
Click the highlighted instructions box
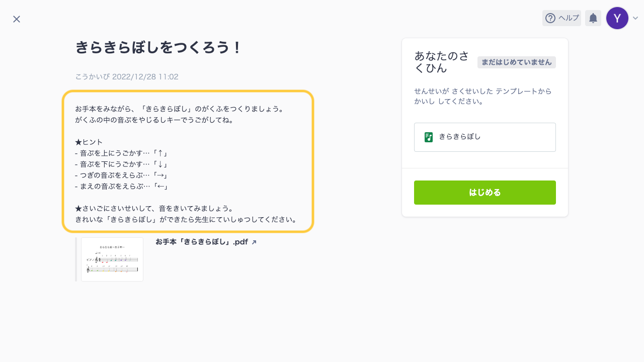click(x=188, y=161)
